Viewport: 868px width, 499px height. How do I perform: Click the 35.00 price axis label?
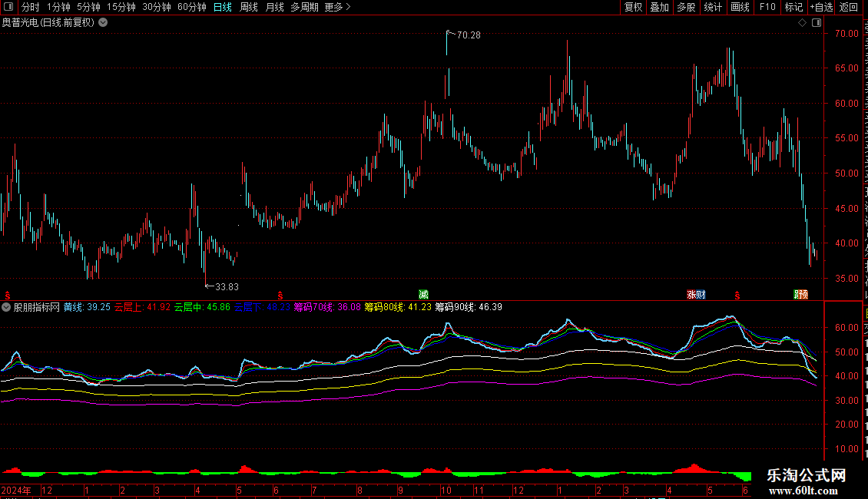[846, 278]
